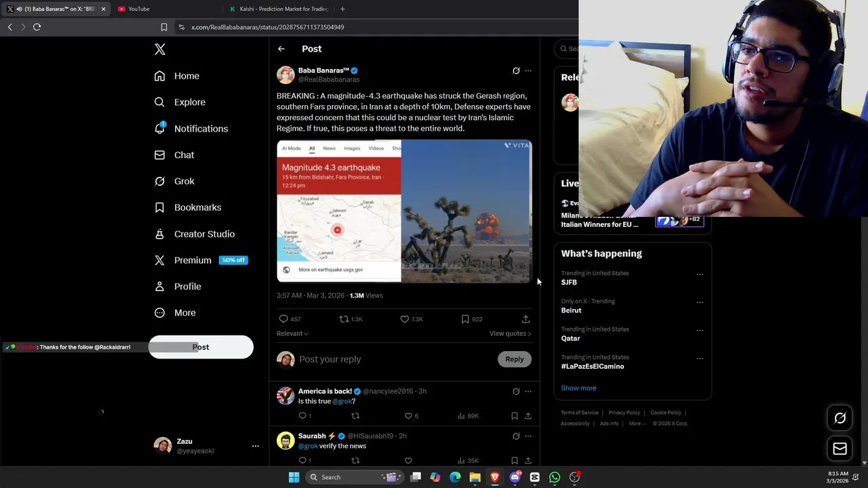868x488 pixels.
Task: Open more options for Qatar trend
Action: [x=700, y=331]
